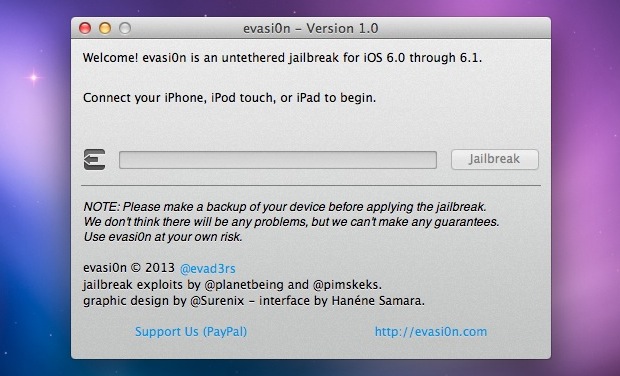Click the Hanéne Samara interface credit
Image resolution: width=620 pixels, height=376 pixels.
pos(377,301)
